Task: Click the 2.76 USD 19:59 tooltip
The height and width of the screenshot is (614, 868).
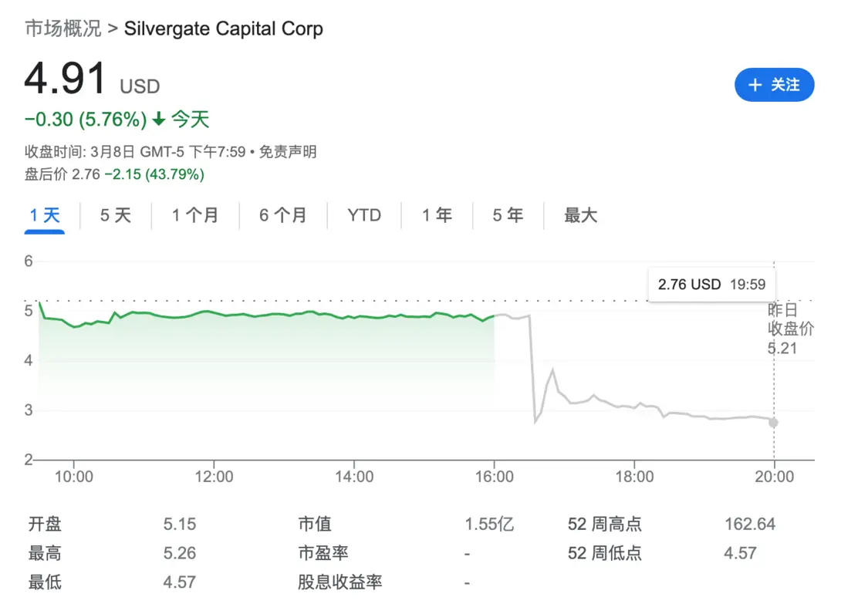Action: (x=711, y=285)
